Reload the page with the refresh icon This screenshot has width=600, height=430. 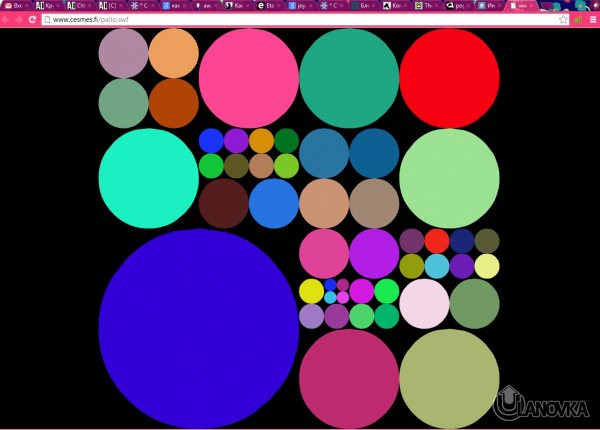(33, 20)
